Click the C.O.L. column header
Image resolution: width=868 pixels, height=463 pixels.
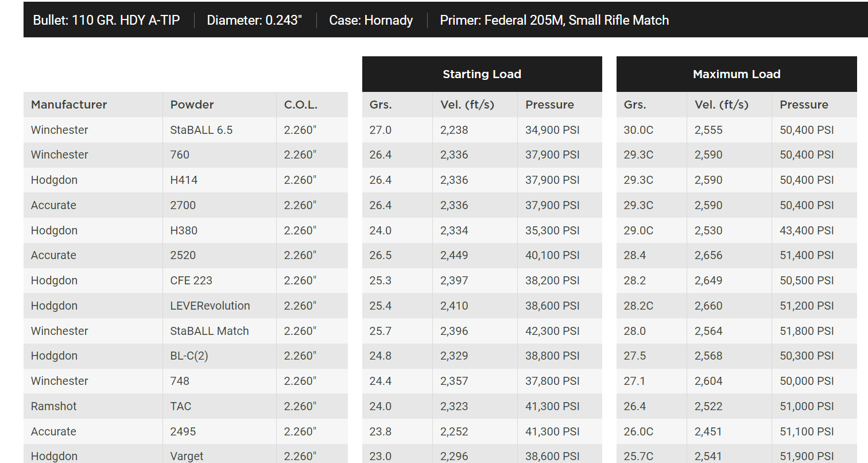point(301,105)
